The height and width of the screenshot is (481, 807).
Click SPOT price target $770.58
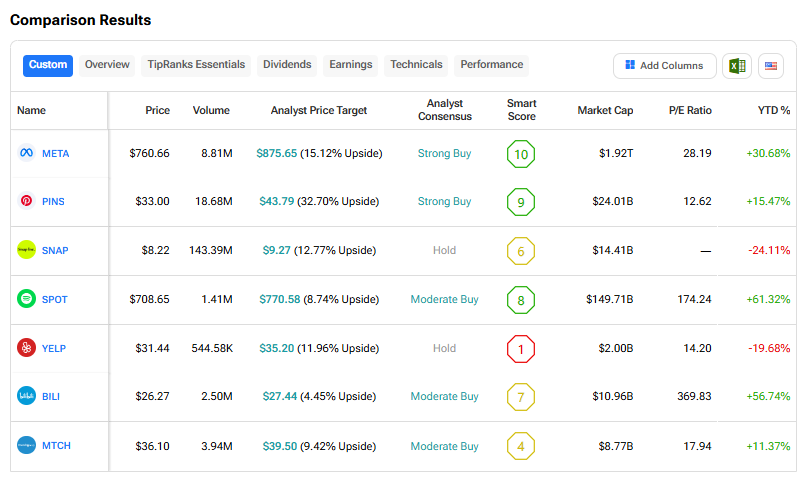[279, 299]
